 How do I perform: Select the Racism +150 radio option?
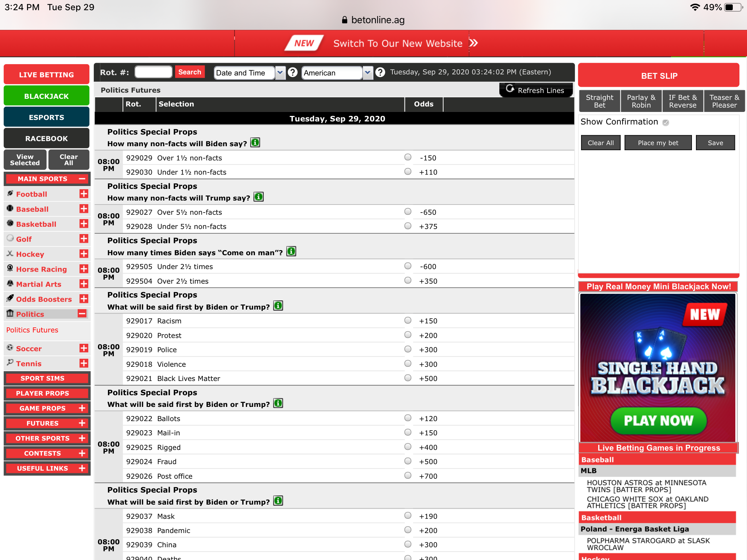pyautogui.click(x=408, y=320)
